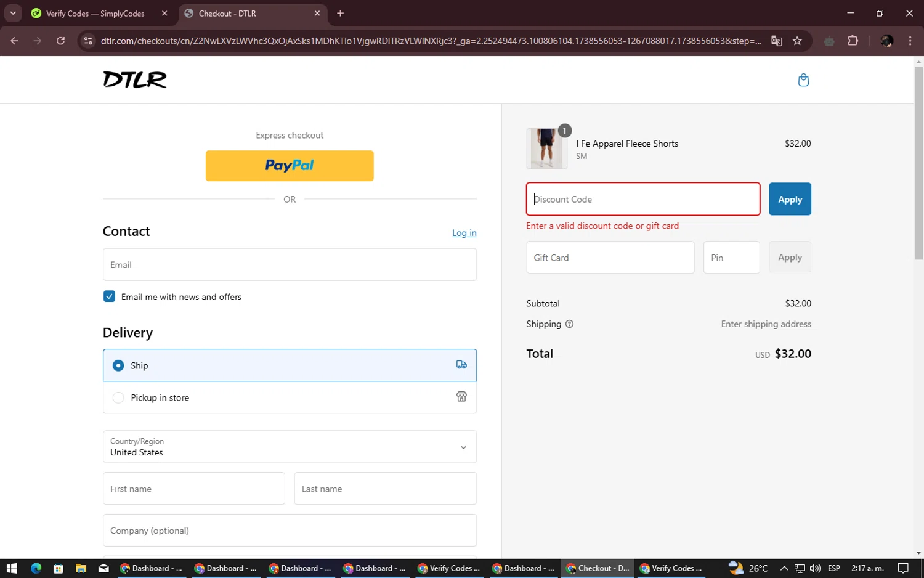Image resolution: width=924 pixels, height=578 pixels.
Task: Click the translate page icon
Action: click(776, 41)
